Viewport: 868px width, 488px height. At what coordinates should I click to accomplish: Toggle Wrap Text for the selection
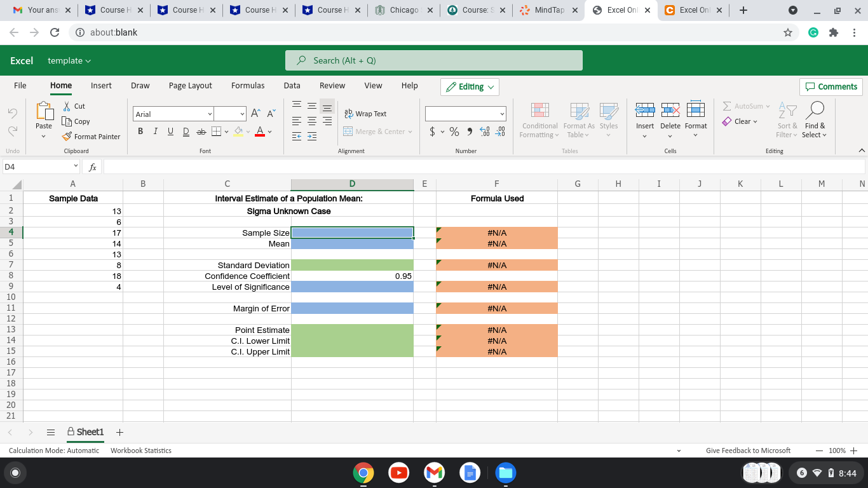coord(366,114)
